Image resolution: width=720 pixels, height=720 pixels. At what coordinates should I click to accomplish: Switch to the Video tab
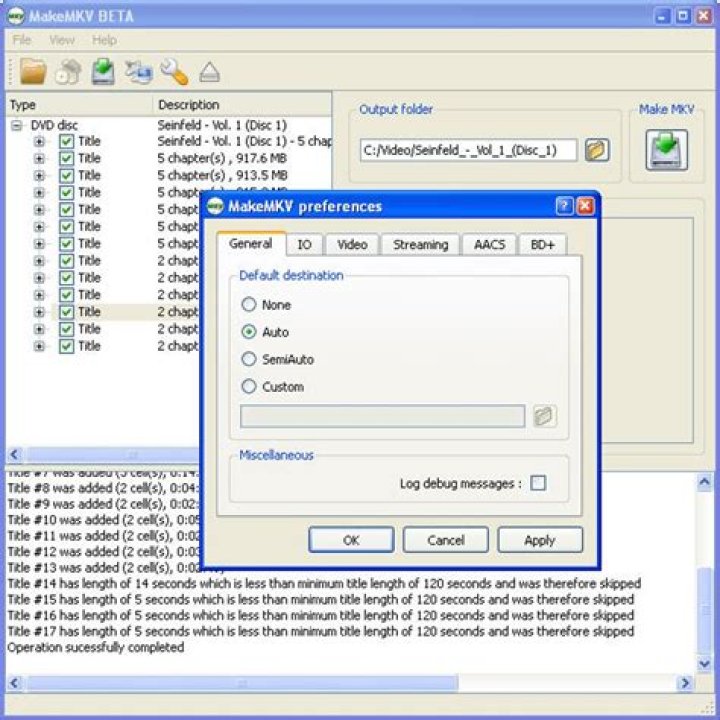[352, 244]
